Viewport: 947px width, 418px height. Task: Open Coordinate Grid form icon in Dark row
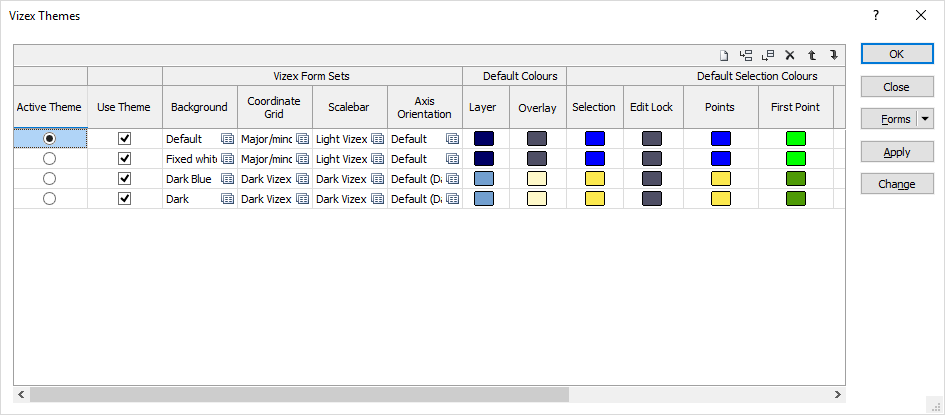[x=303, y=199]
